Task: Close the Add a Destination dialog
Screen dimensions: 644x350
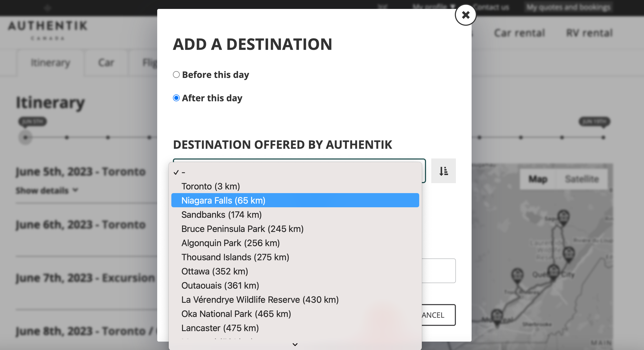Action: coord(466,15)
